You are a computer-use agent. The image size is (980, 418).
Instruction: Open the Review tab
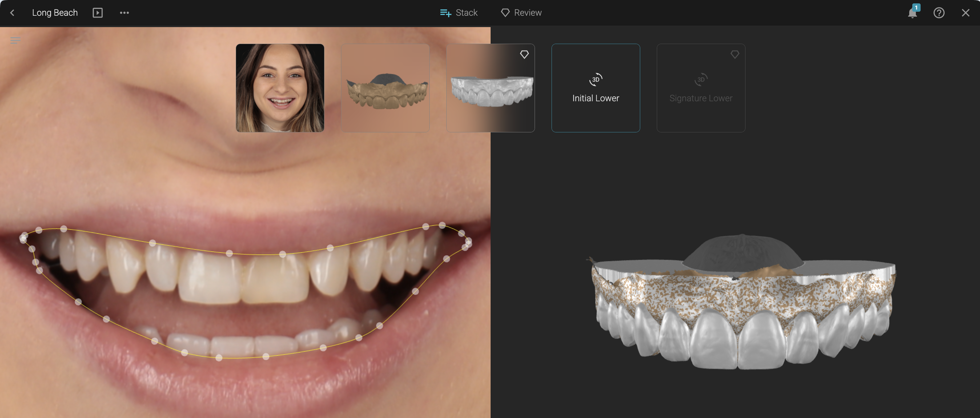pos(521,13)
